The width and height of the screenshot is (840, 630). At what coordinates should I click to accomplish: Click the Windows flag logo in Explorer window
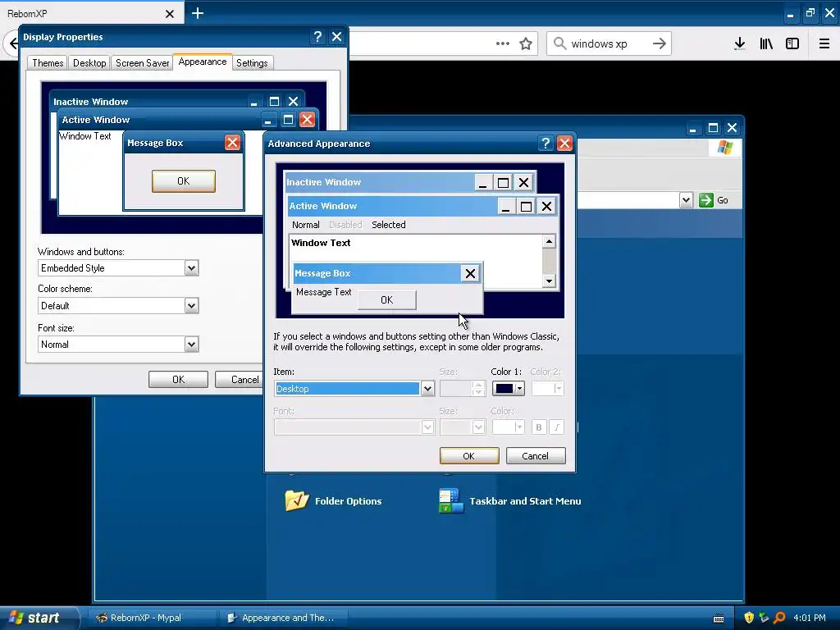click(725, 147)
